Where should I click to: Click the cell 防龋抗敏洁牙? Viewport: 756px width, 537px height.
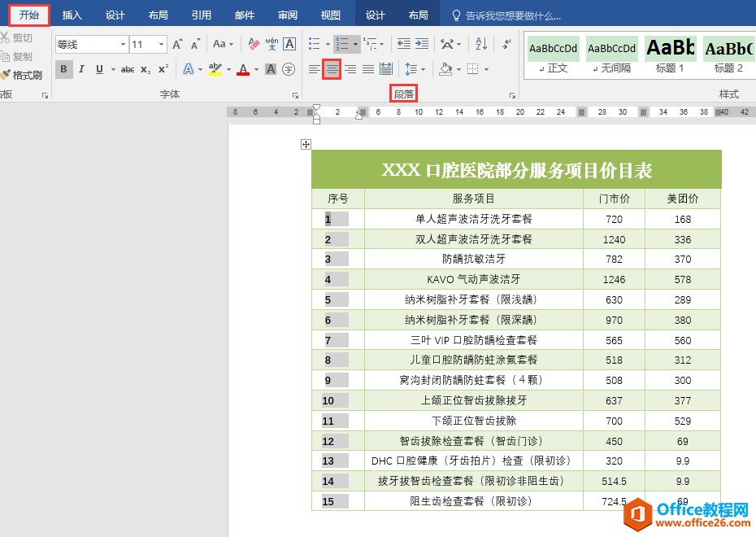click(473, 259)
